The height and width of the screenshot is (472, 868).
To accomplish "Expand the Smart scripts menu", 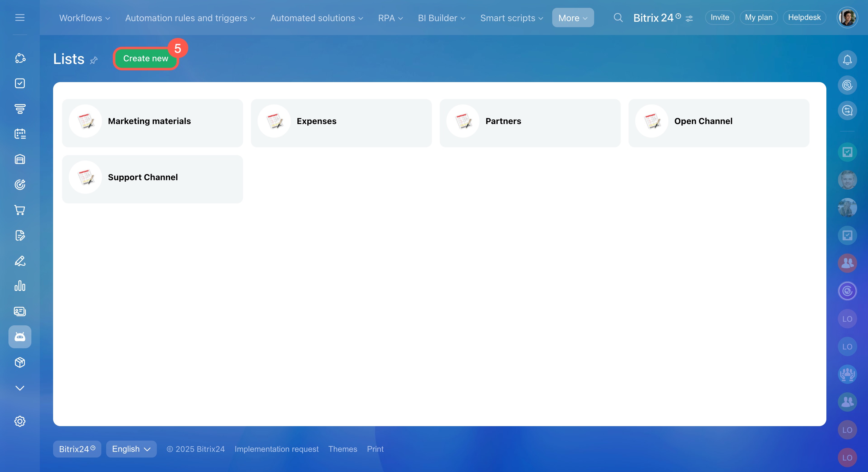I will (x=512, y=18).
